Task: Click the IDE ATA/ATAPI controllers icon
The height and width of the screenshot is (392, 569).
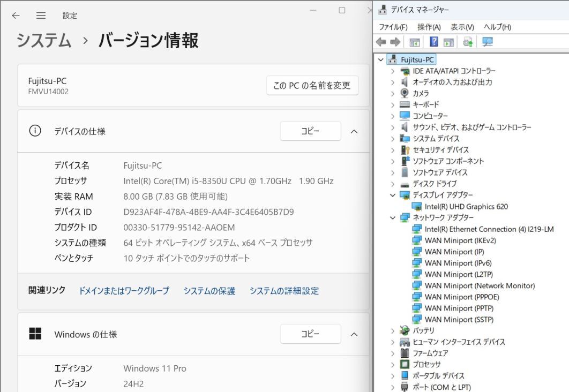Action: click(405, 71)
